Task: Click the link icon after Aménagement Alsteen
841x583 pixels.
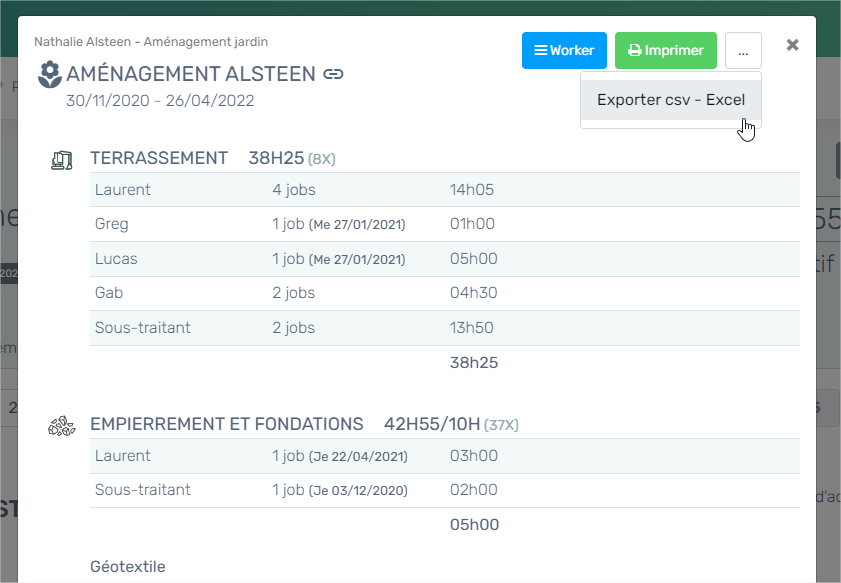Action: pyautogui.click(x=334, y=74)
